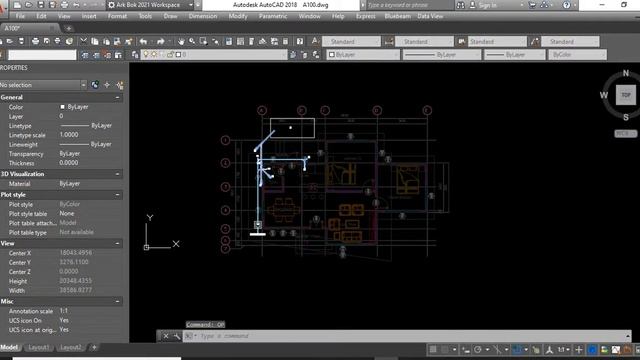Click the Redo arrow in standard toolbar
Screen dimensions: 640x360
click(x=160, y=41)
